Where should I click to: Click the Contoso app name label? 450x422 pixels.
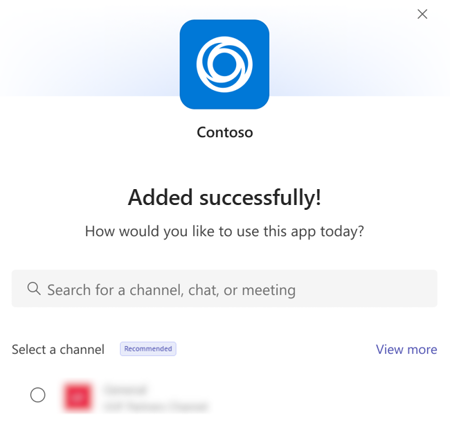(225, 132)
